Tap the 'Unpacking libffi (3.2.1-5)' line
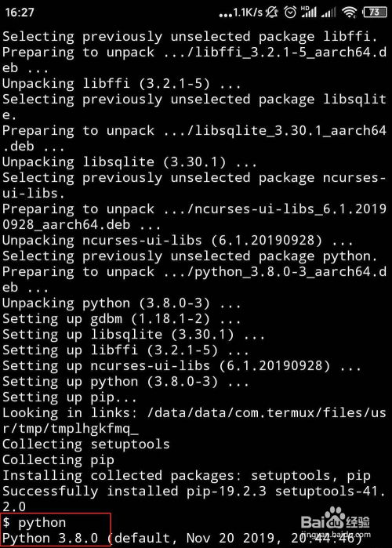 (x=122, y=84)
